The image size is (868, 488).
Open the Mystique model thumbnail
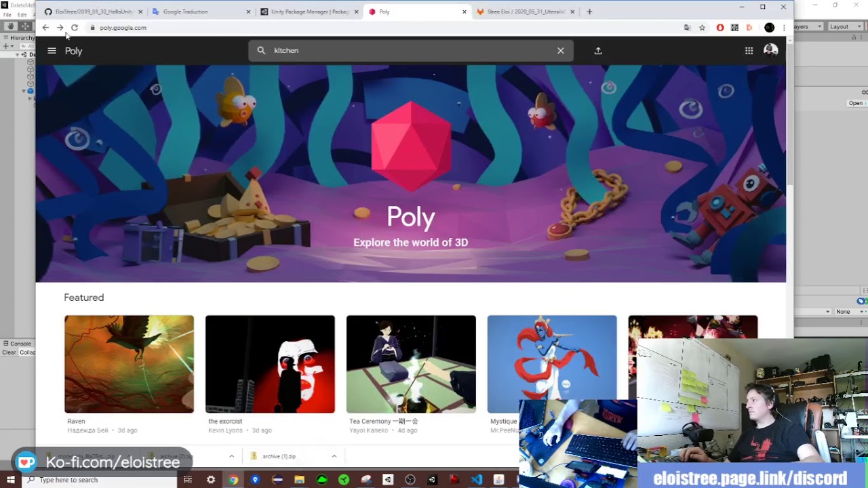[x=552, y=364]
